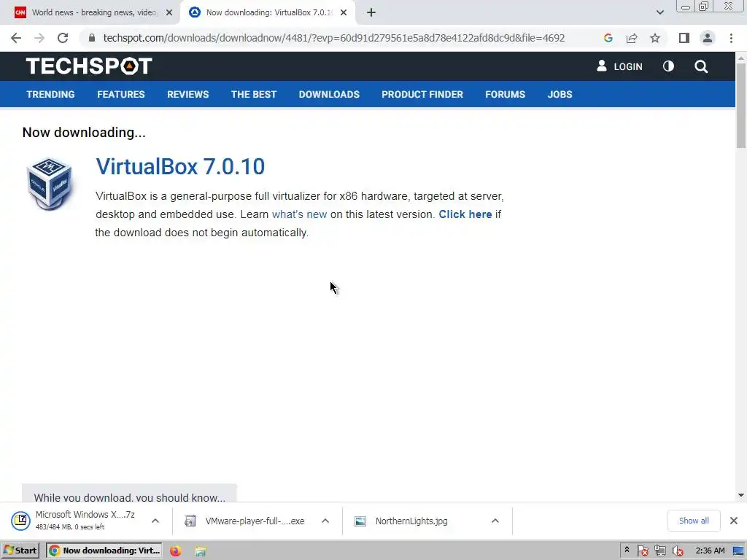Viewport: 747px width, 560px height.
Task: Open the tab search chevron
Action: pos(659,12)
